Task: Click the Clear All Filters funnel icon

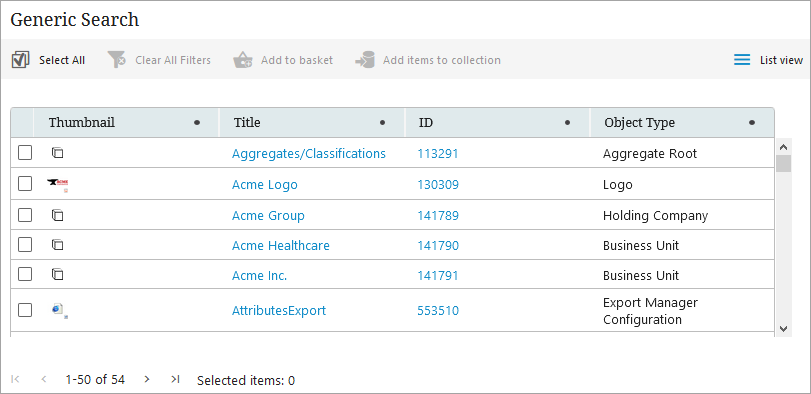Action: (116, 60)
